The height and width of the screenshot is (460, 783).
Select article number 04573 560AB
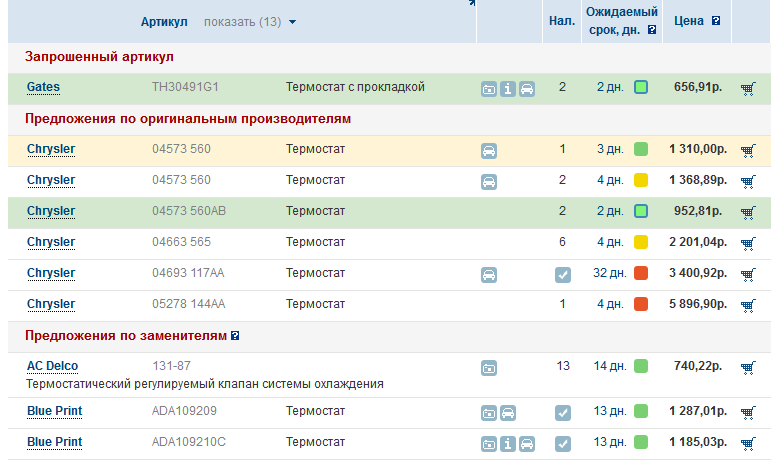click(x=189, y=211)
